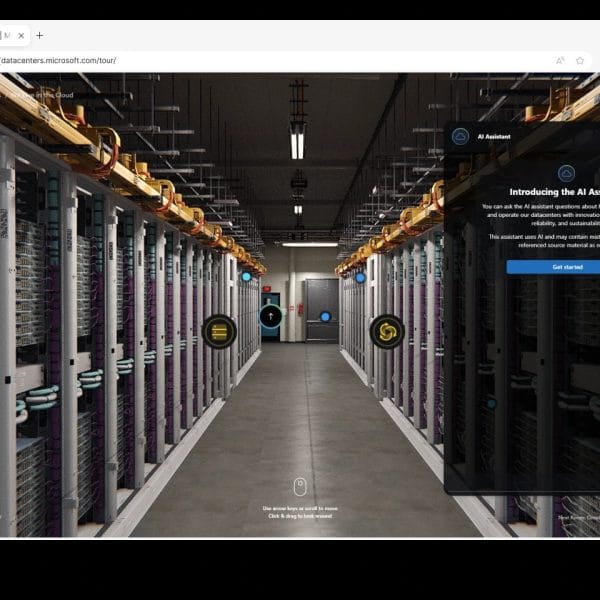Click the AI Assistant cloud icon in header
Viewport: 600px width, 600px height.
[460, 137]
